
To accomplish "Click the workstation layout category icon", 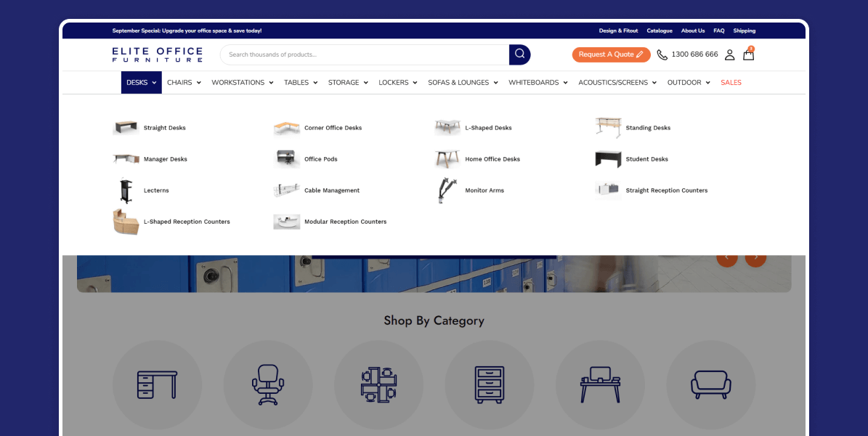I will [x=378, y=384].
